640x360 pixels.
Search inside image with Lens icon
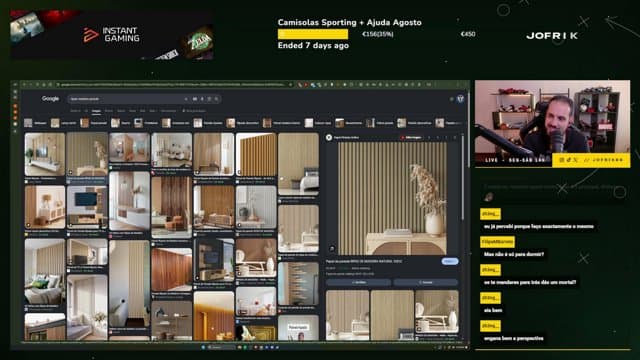coord(332,248)
